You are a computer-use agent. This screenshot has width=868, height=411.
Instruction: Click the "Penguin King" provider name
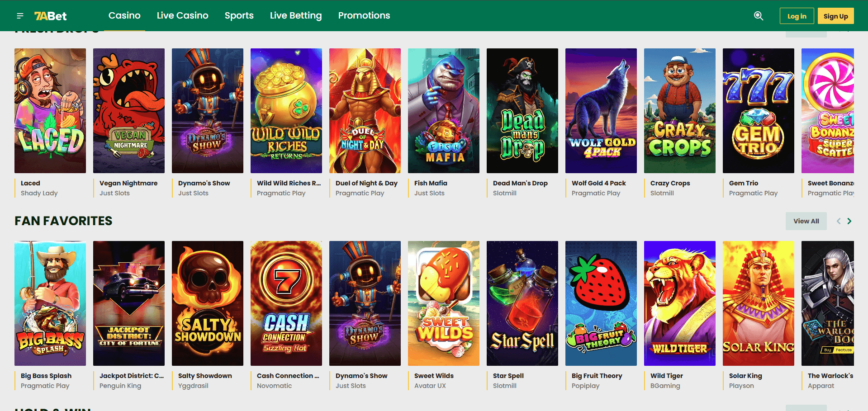120,386
